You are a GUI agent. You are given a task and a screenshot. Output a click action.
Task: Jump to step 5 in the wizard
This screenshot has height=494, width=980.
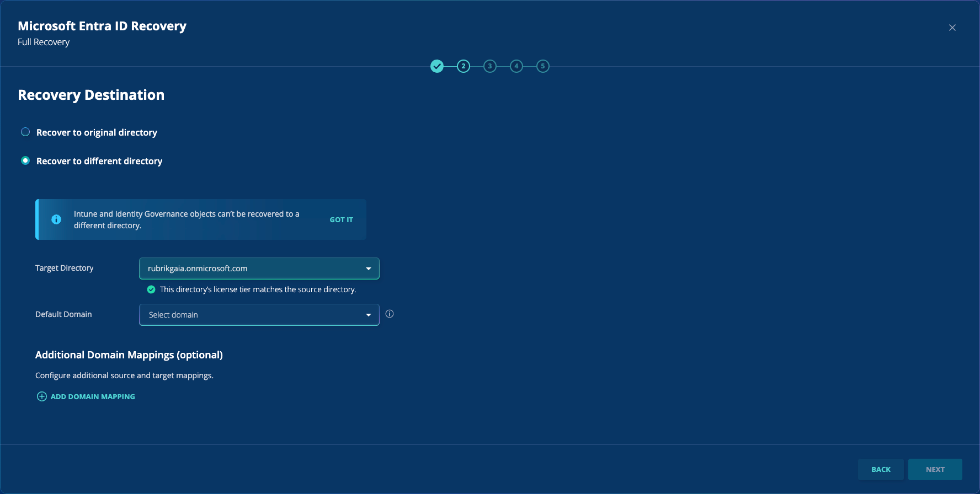tap(543, 66)
